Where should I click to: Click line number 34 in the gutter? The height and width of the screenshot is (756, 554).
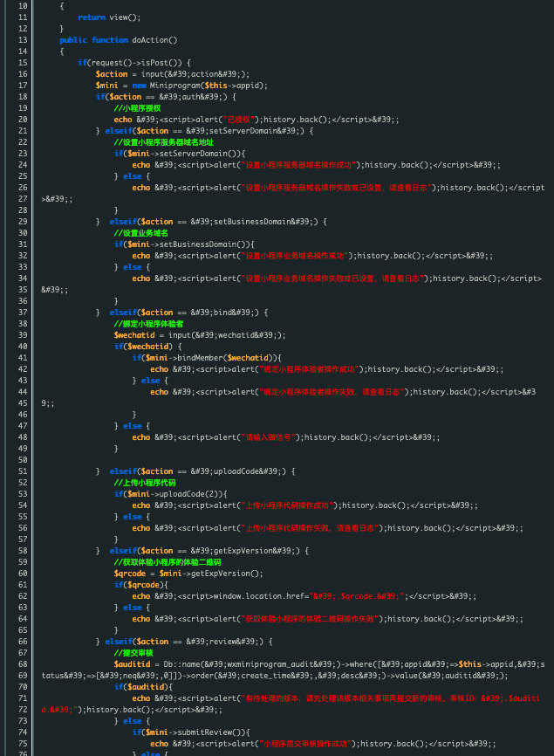23,278
